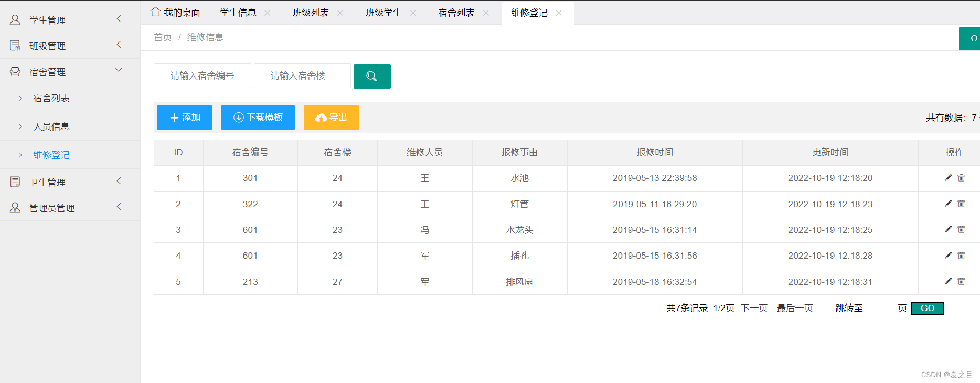The image size is (980, 383).
Task: Close the 班级列表 tab
Action: (340, 13)
